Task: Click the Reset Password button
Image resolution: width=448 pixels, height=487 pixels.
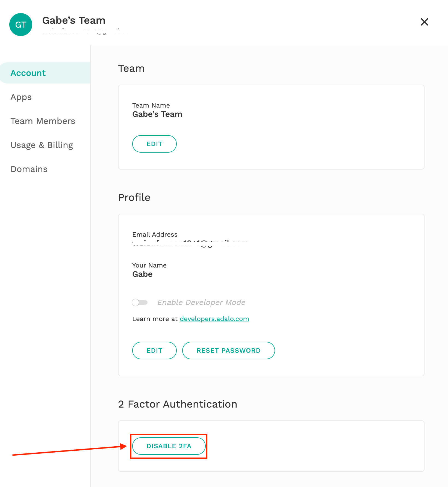Action: [228, 351]
